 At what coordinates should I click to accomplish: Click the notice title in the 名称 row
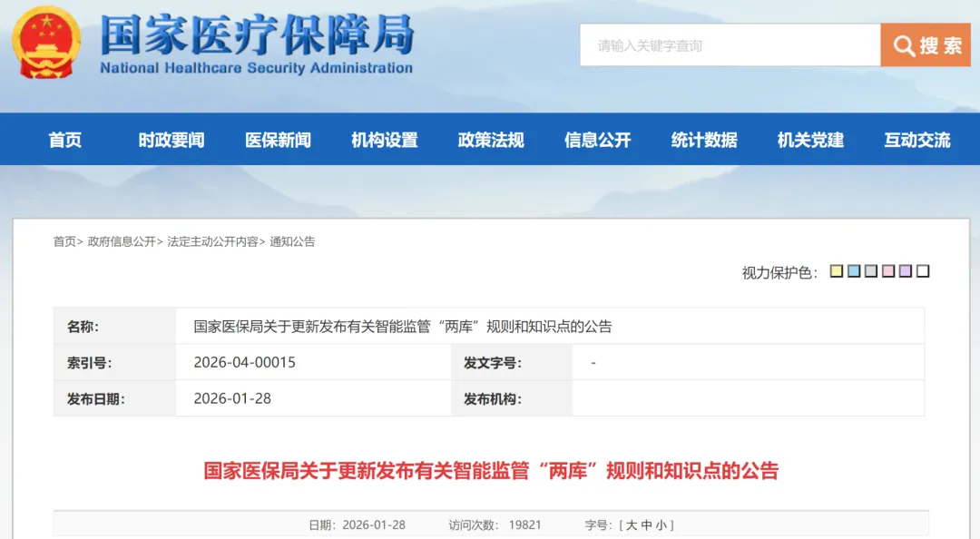[x=403, y=327]
